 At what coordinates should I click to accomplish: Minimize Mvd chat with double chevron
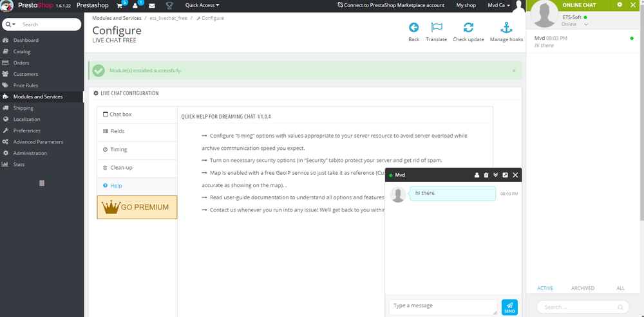496,175
